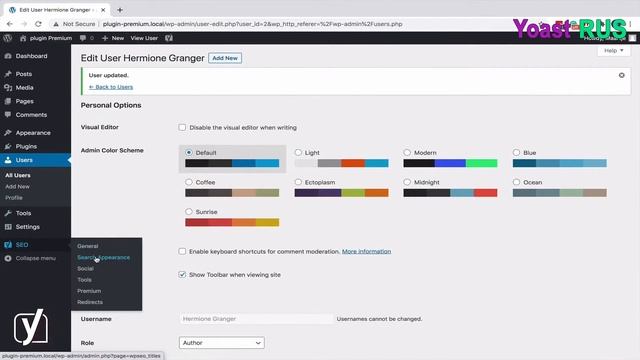Click the browser address bar URL
The height and width of the screenshot is (360, 640).
252,24
